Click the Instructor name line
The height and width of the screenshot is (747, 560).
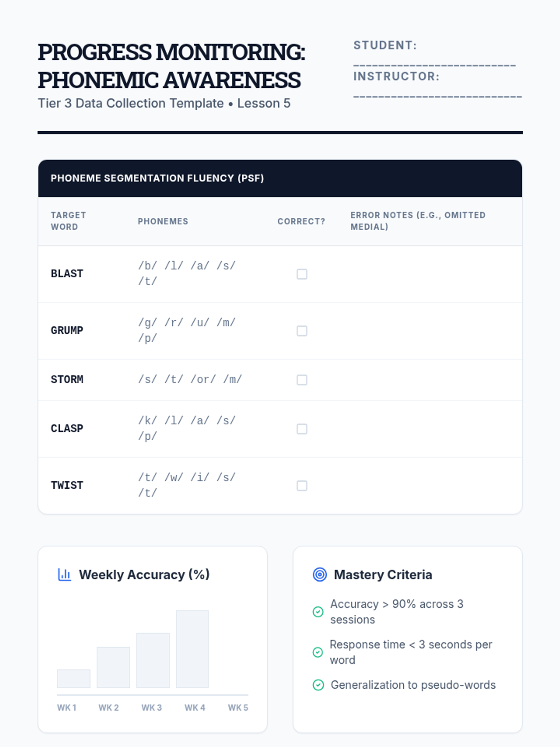(437, 96)
